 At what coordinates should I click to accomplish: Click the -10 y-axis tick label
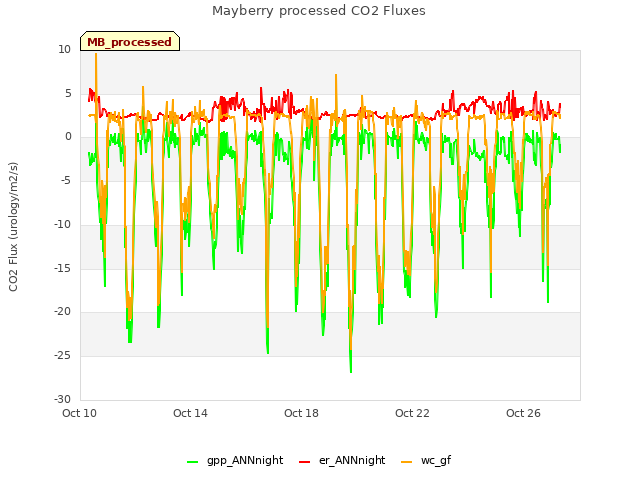(63, 224)
